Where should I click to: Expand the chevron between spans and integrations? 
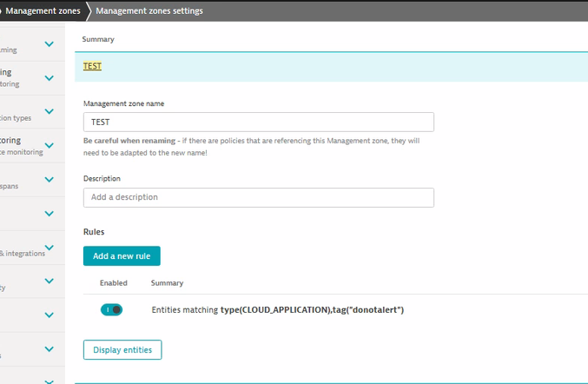pyautogui.click(x=50, y=213)
